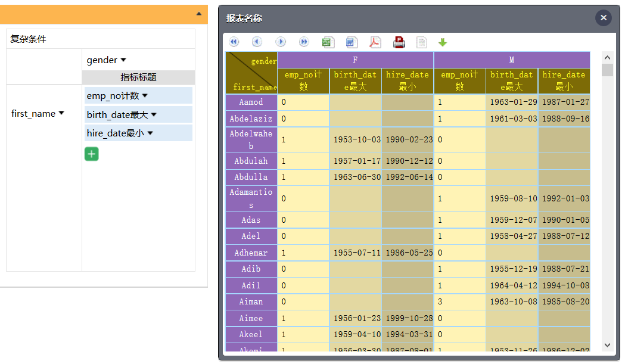Click the green download arrow icon
Image resolution: width=625 pixels, height=364 pixels.
point(443,42)
